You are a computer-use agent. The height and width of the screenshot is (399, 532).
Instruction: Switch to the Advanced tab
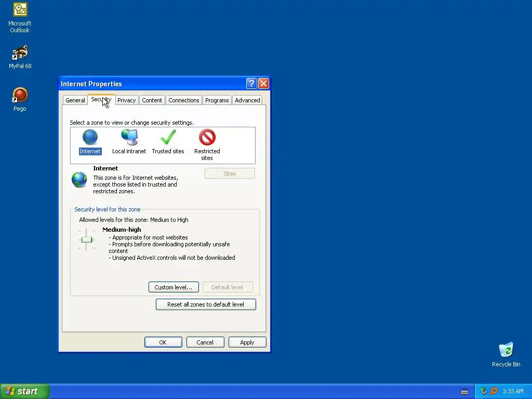point(247,100)
